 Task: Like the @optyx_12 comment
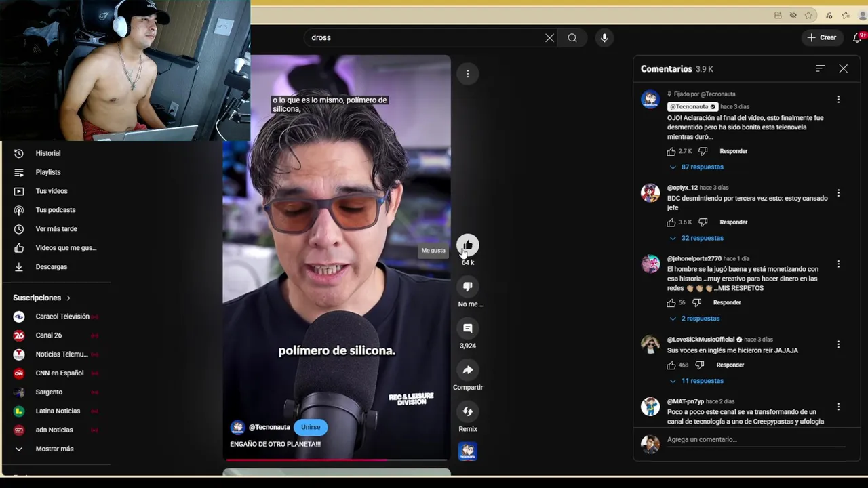(671, 222)
